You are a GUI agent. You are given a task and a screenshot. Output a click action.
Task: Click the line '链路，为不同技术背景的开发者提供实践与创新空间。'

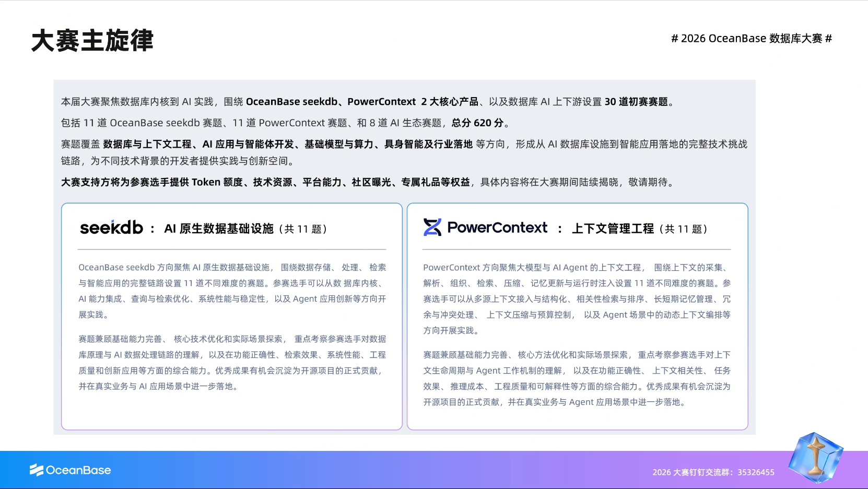[180, 161]
